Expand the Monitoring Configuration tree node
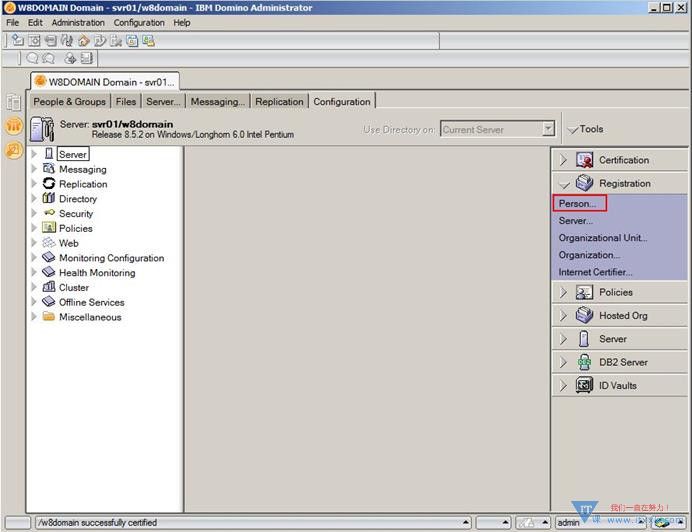Screen dimensions: 692x532 pos(34,258)
